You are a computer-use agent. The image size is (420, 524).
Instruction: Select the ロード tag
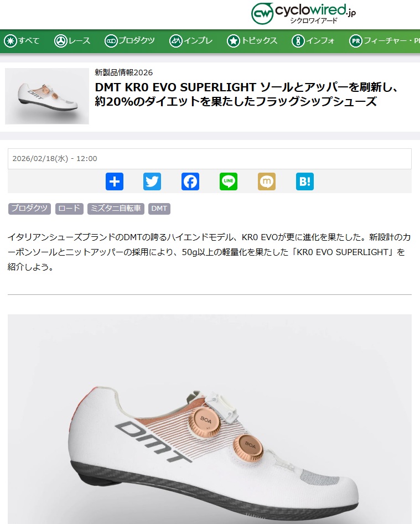point(69,209)
